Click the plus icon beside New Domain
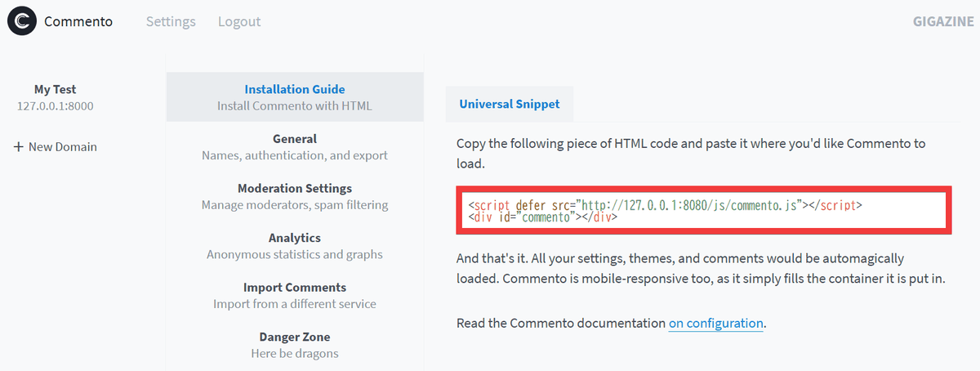Screen dimensions: 980x371 tap(18, 148)
